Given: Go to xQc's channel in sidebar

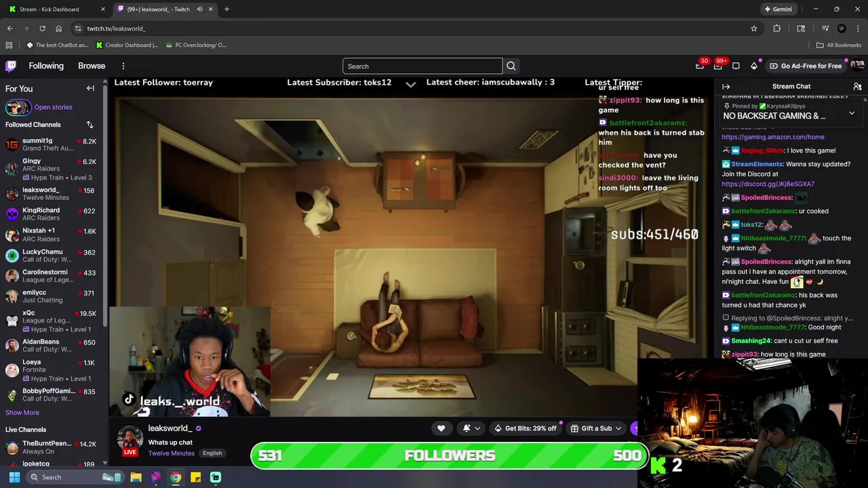Looking at the screenshot, I should pos(52,321).
